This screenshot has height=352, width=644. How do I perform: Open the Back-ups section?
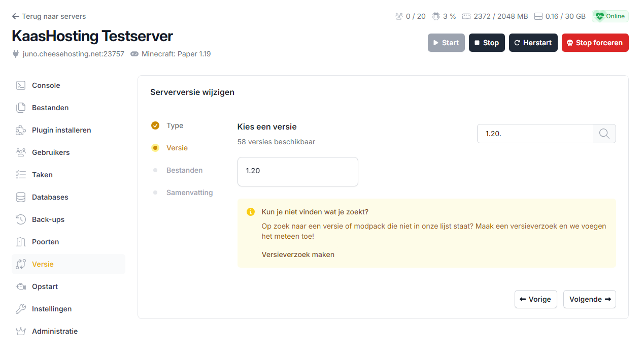(x=48, y=219)
